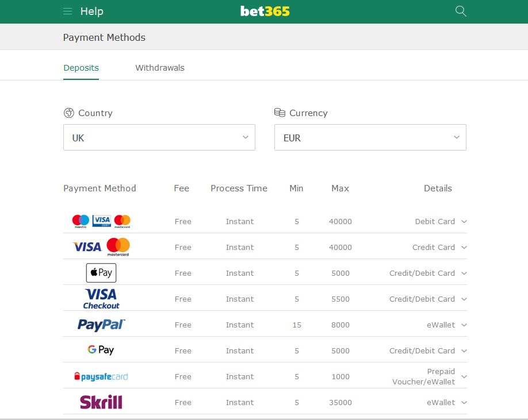Click the 15 minimum in PayPal row
The height and width of the screenshot is (420, 528).
pyautogui.click(x=297, y=325)
